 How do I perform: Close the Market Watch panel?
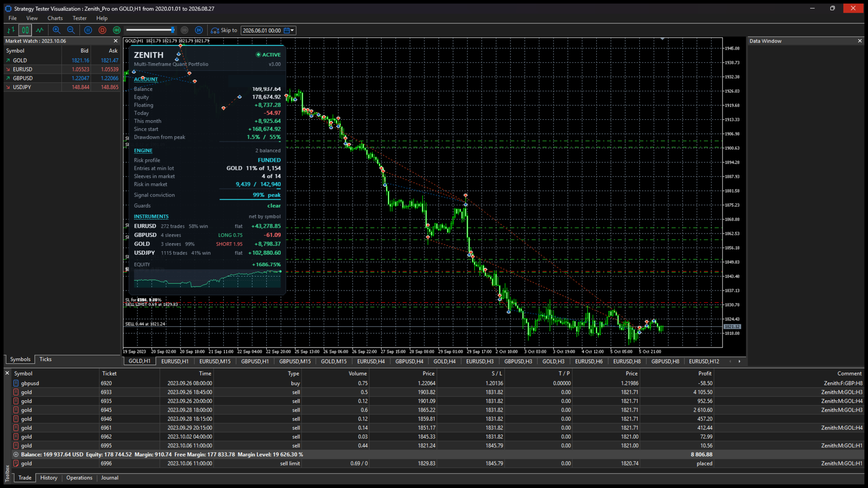[115, 41]
